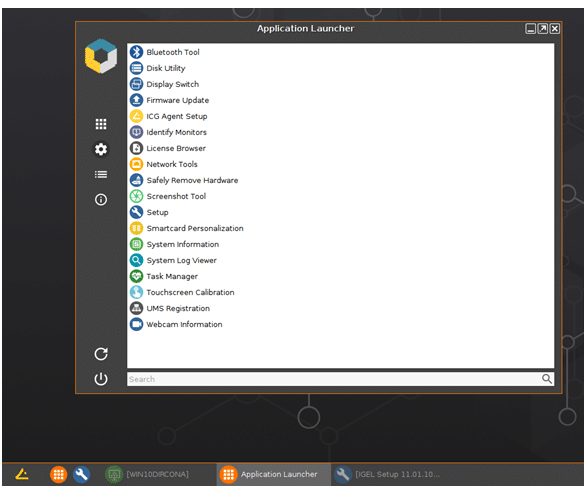Click the Safely Remove Hardware icon
The width and height of the screenshot is (585, 493).
click(x=136, y=180)
